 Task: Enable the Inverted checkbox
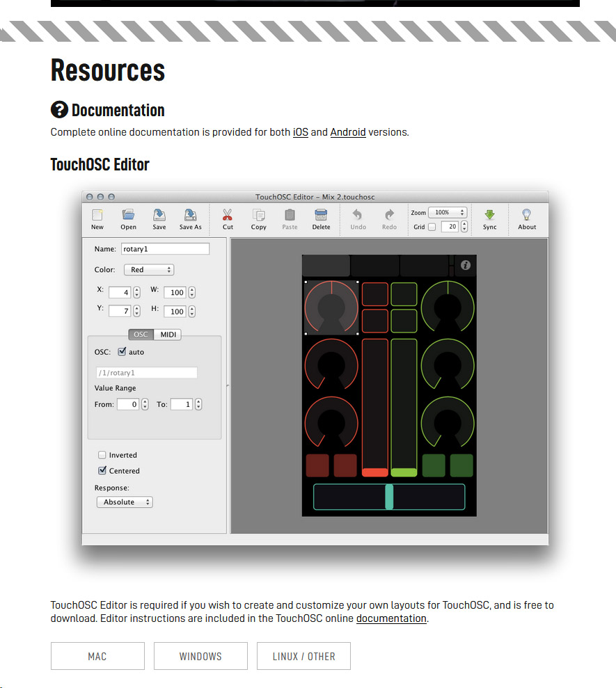click(x=102, y=454)
